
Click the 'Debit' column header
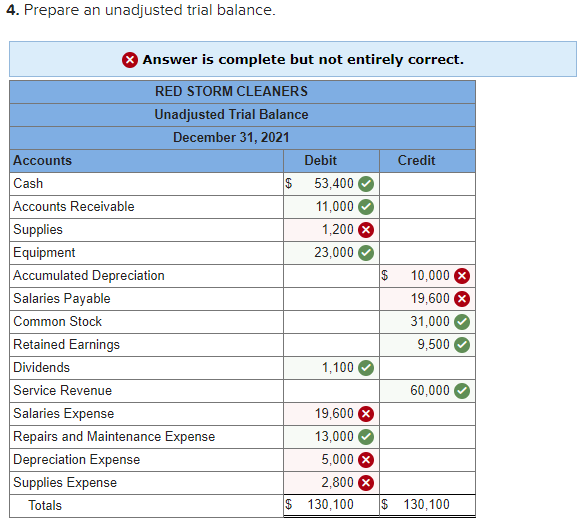(x=320, y=161)
